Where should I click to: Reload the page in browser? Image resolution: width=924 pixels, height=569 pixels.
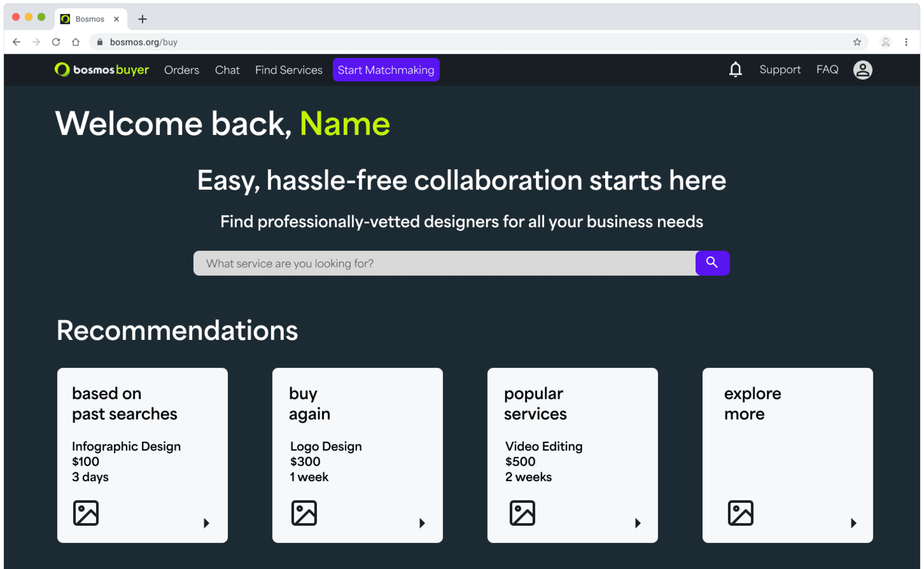(56, 42)
